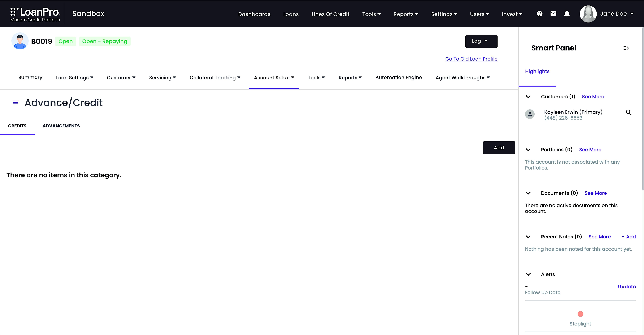Screen dimensions: 644x335
Task: Select the CREDITS tab
Action: [17, 126]
